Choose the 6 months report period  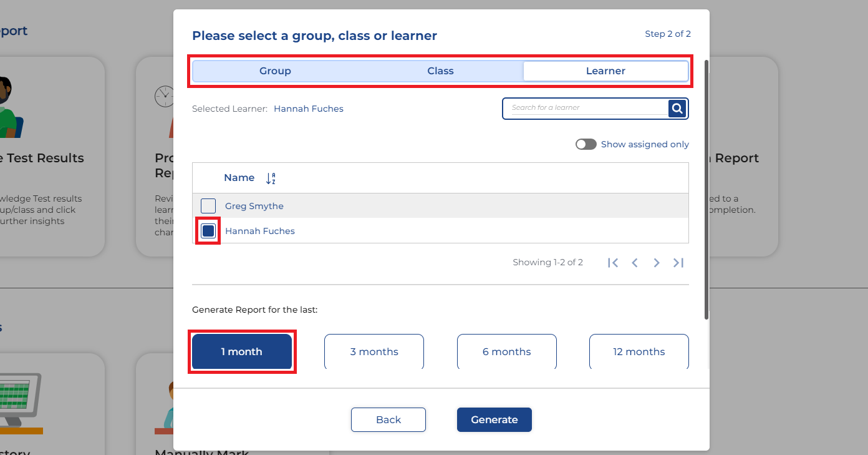[x=506, y=352]
